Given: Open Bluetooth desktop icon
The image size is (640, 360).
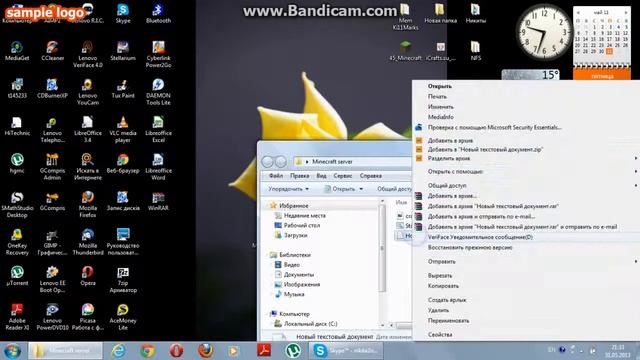Looking at the screenshot, I should tap(158, 13).
